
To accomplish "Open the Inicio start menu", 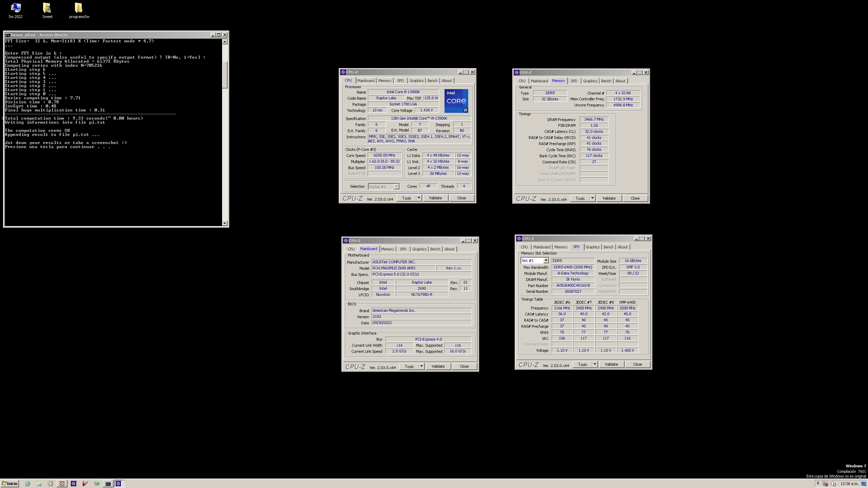I will click(x=9, y=484).
